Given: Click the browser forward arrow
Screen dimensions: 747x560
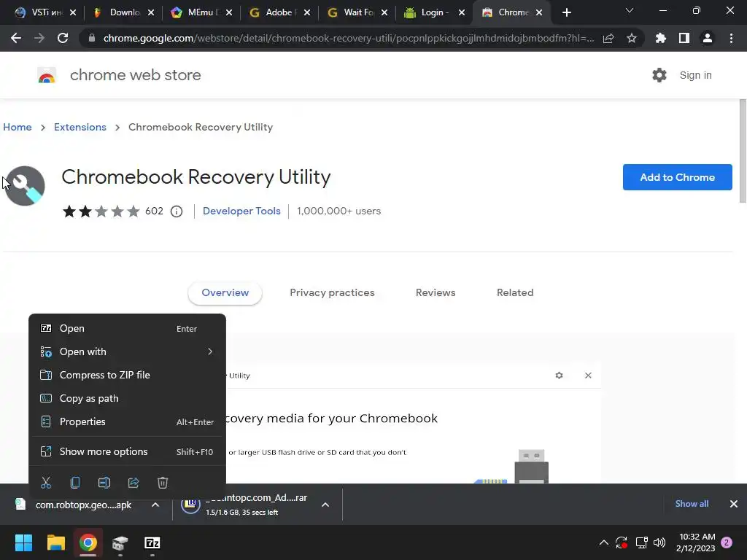Looking at the screenshot, I should pyautogui.click(x=39, y=38).
